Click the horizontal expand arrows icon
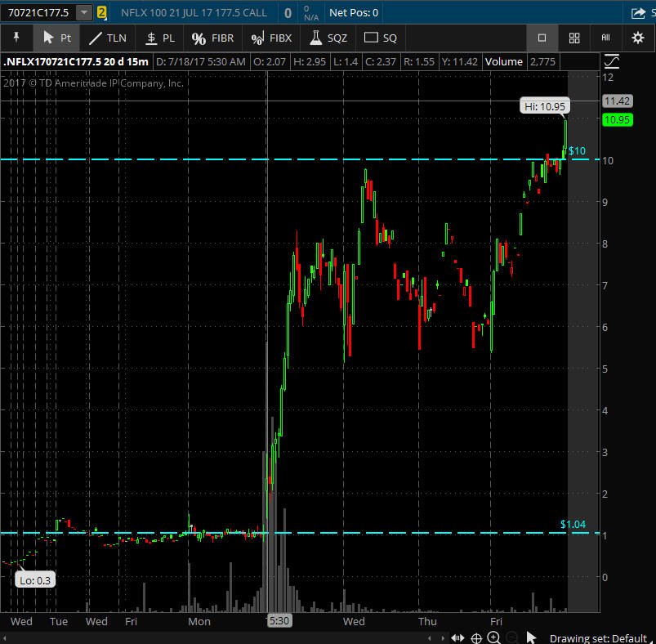Image resolution: width=656 pixels, height=644 pixels. (x=457, y=638)
